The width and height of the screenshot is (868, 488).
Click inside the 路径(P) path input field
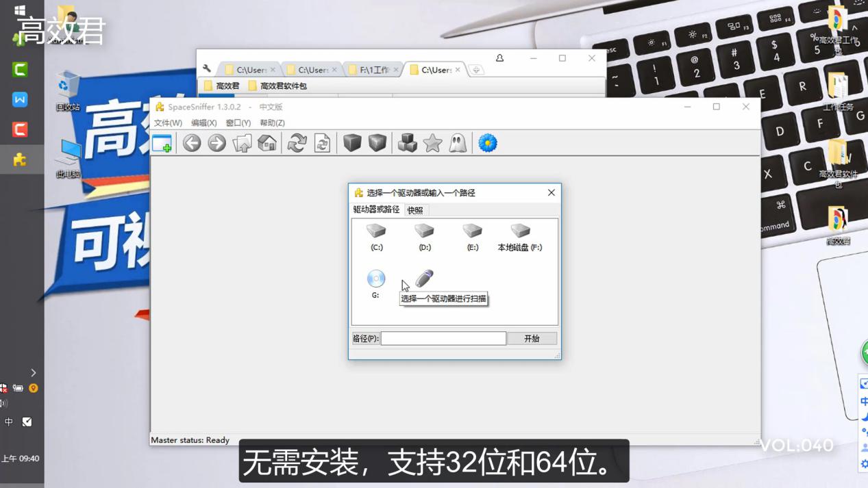[443, 338]
